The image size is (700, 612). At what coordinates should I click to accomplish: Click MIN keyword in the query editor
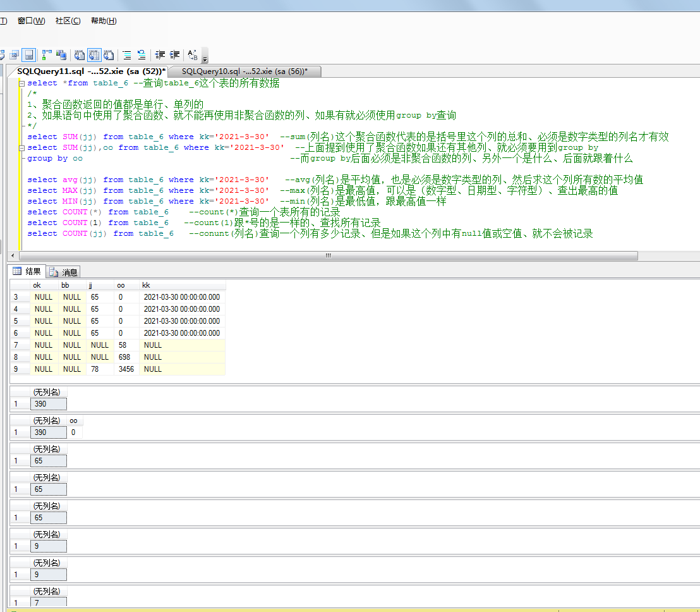click(70, 201)
